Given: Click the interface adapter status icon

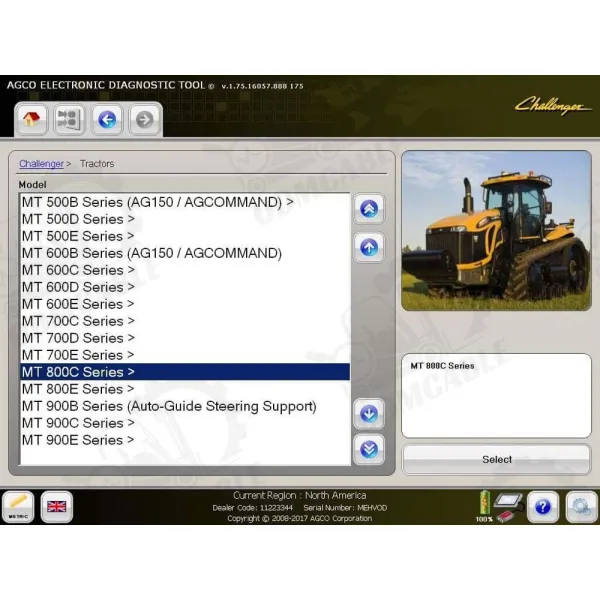Looking at the screenshot, I should [x=509, y=504].
